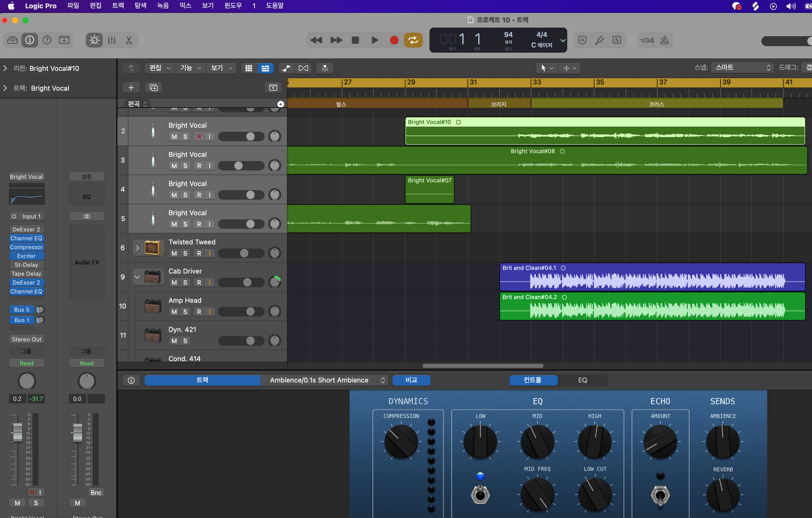Screen dimensions: 812x518
Task: Open the 스마트 snap dropdown
Action: (x=742, y=67)
